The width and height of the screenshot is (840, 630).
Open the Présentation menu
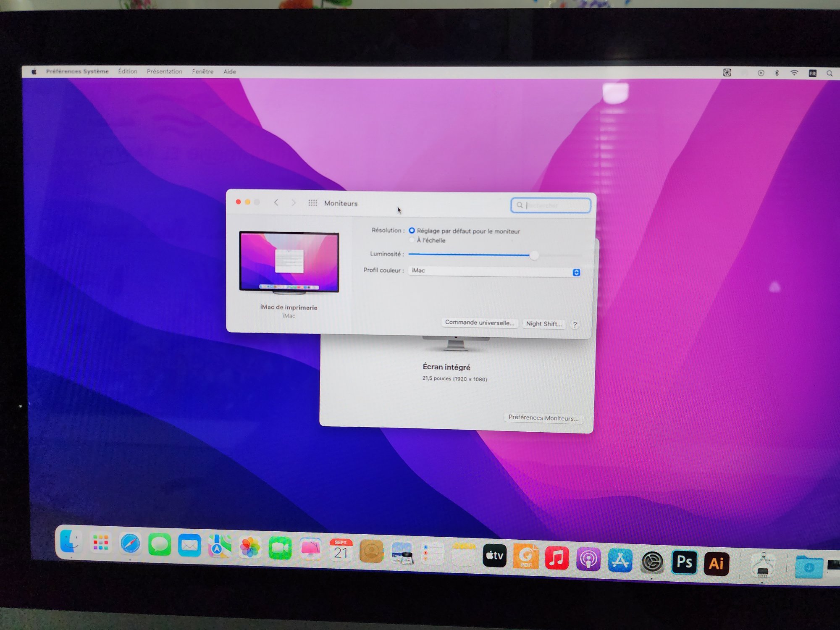coord(164,71)
